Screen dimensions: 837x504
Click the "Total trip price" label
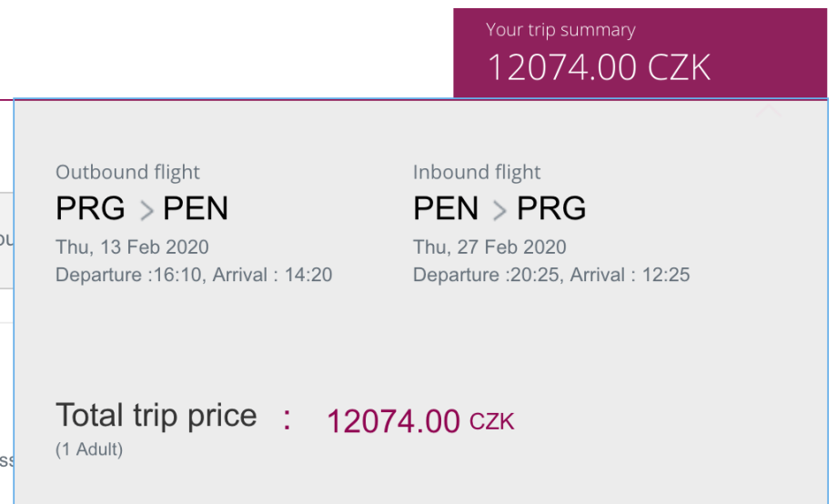156,416
